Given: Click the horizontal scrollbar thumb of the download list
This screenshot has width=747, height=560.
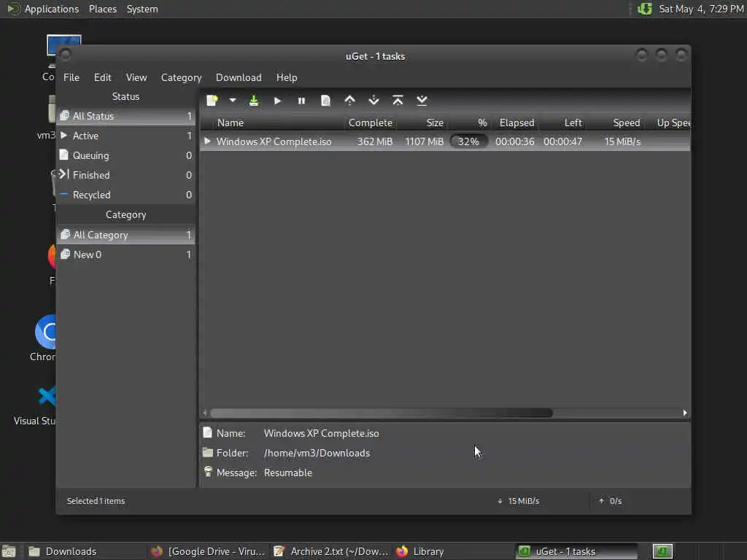Looking at the screenshot, I should (x=381, y=413).
